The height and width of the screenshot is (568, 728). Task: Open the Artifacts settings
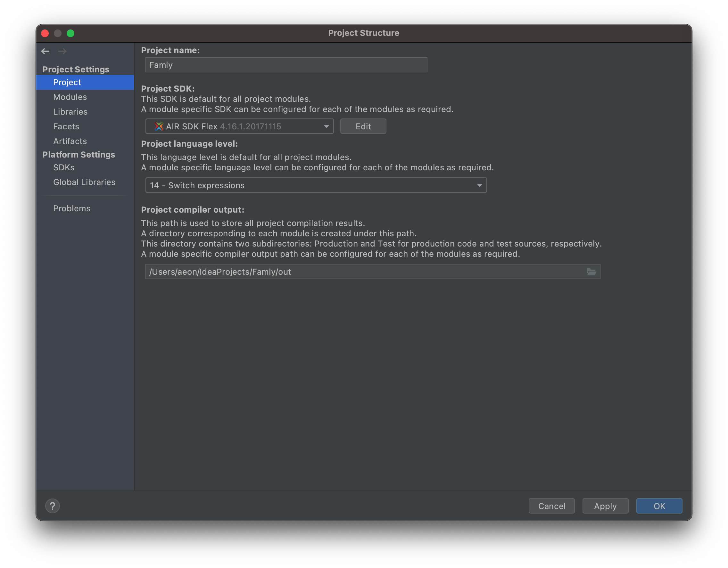(70, 141)
